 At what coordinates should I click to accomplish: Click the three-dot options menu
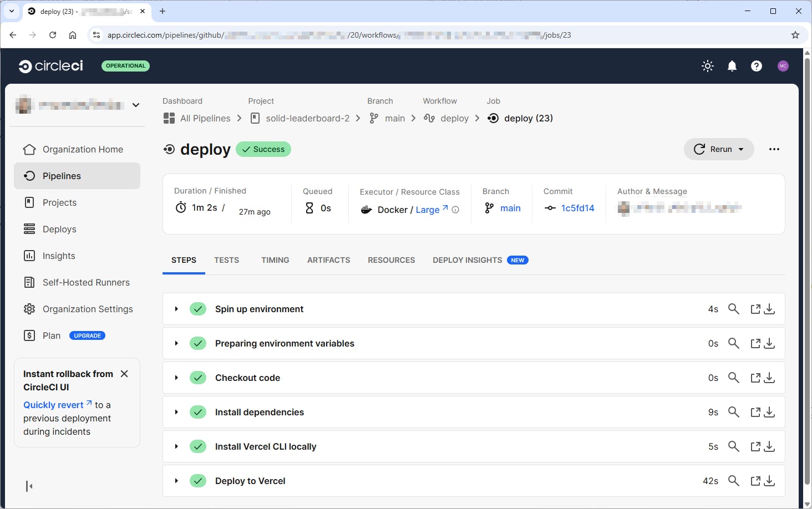774,149
